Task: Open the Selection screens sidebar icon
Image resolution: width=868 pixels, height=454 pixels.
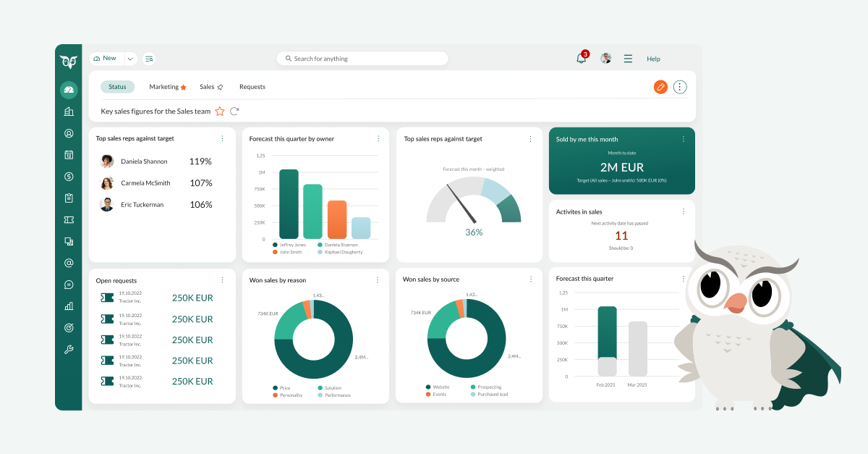Action: [69, 241]
